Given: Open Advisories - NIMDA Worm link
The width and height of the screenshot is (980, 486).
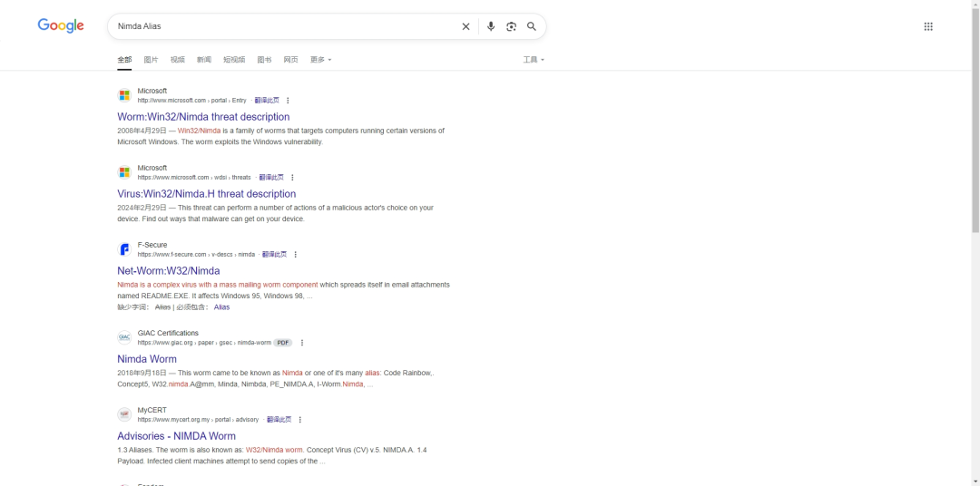Looking at the screenshot, I should coord(176,436).
